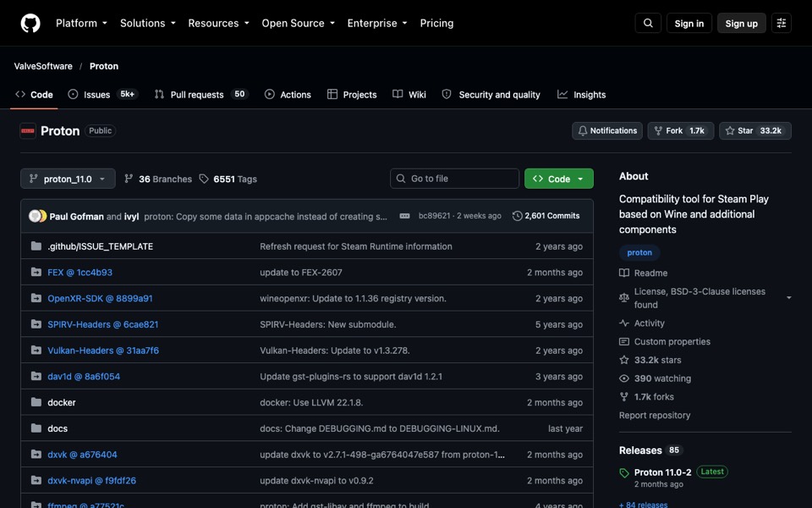Image resolution: width=812 pixels, height=508 pixels.
Task: Star the Proton repository
Action: pos(754,131)
